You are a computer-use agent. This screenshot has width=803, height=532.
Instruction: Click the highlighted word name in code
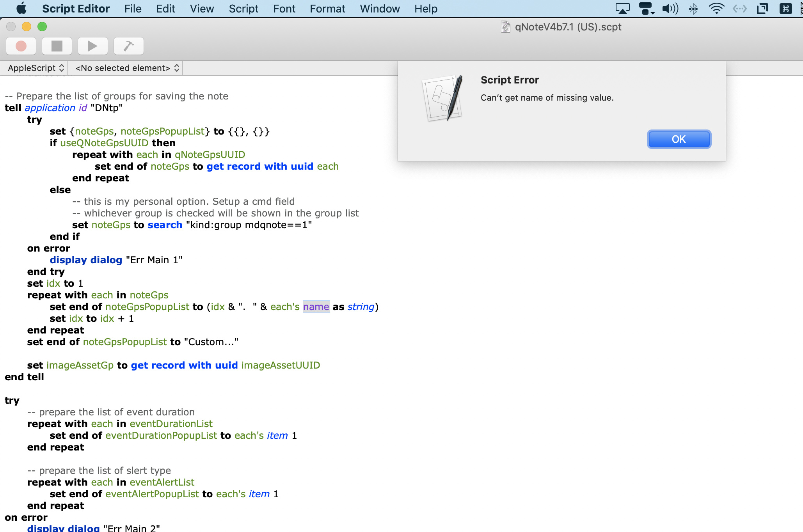click(x=316, y=307)
